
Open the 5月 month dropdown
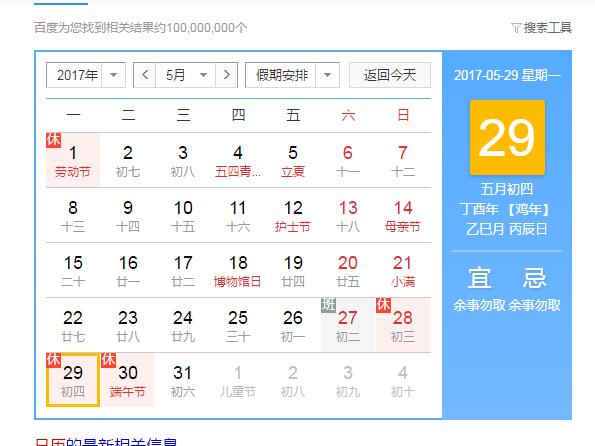(185, 75)
